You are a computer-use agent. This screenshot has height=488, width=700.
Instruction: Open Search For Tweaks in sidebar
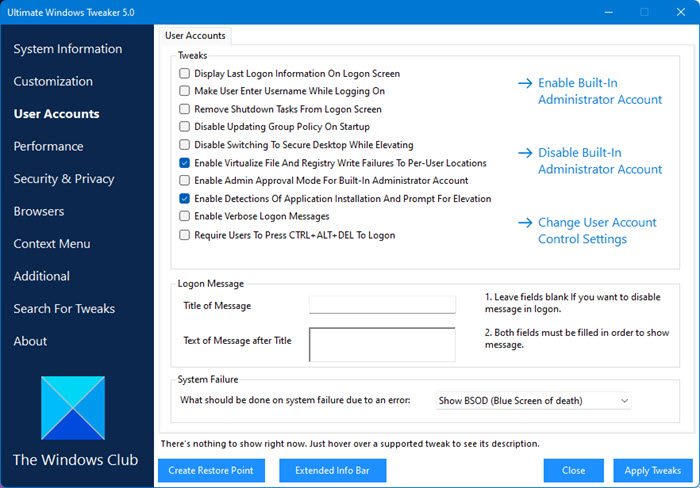tap(64, 309)
